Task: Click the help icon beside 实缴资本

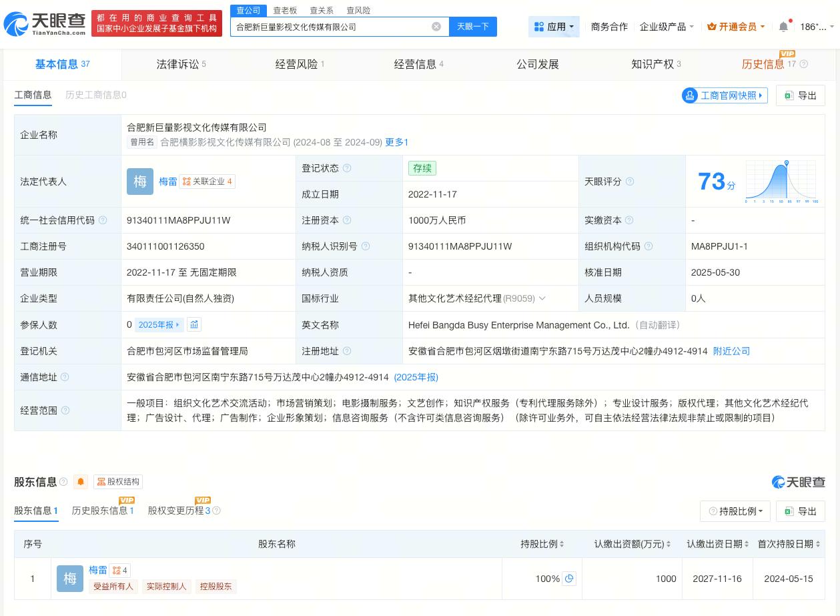Action: (x=629, y=220)
